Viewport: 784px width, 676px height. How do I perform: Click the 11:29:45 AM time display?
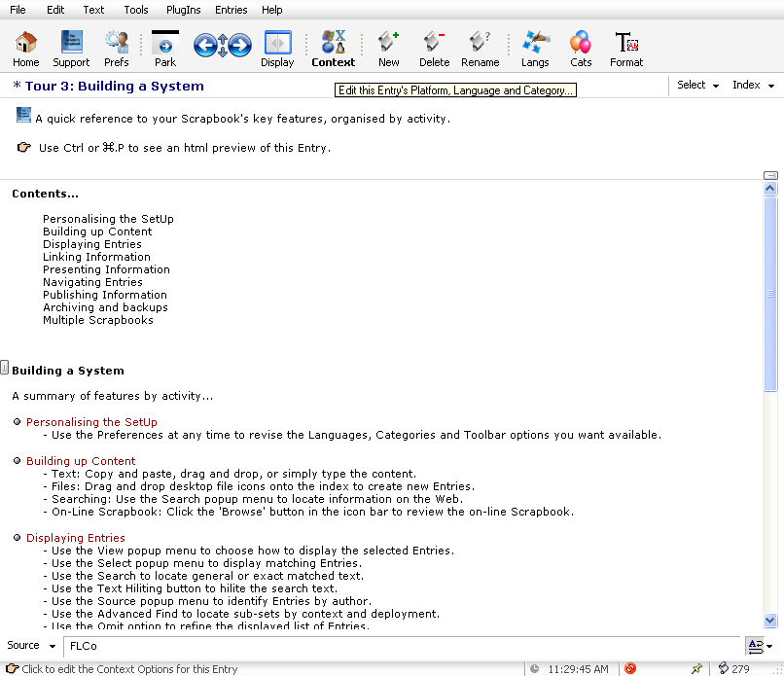click(578, 669)
